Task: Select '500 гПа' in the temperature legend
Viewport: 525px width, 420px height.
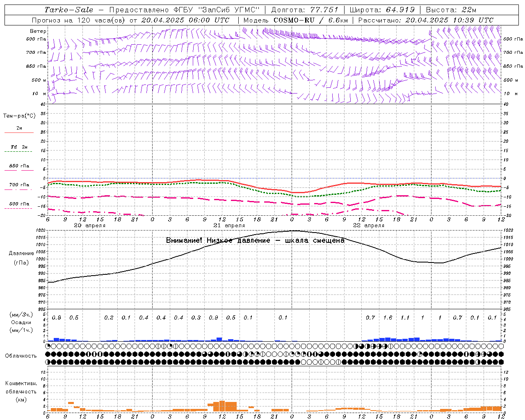Action: pos(19,204)
